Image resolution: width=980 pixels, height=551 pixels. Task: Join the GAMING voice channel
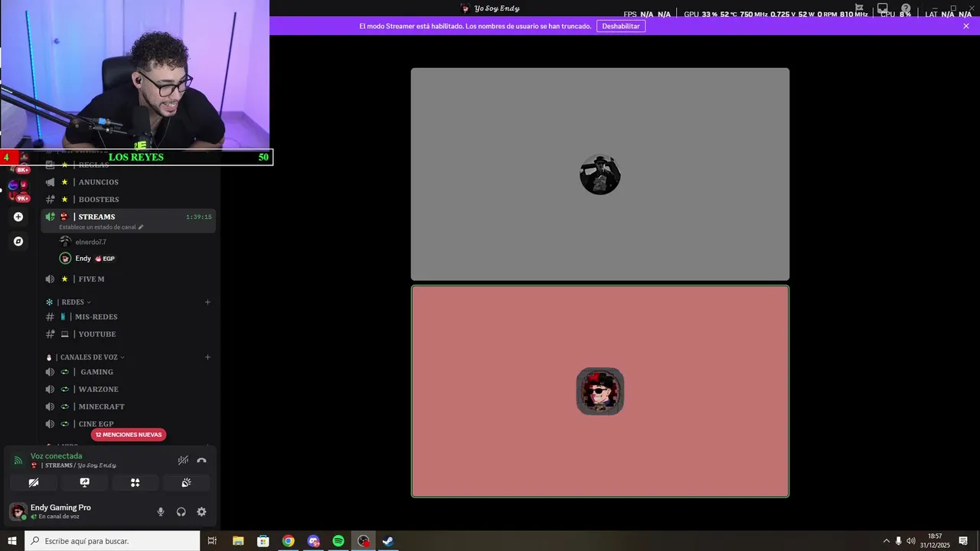[128, 372]
